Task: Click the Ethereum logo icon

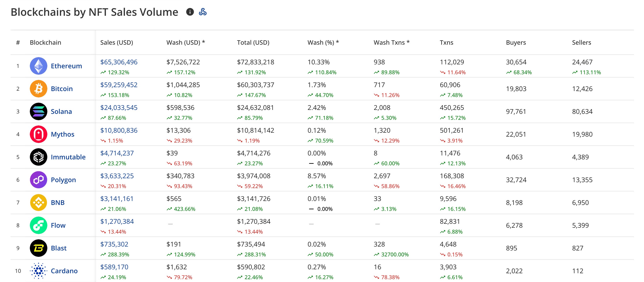Action: coord(39,66)
